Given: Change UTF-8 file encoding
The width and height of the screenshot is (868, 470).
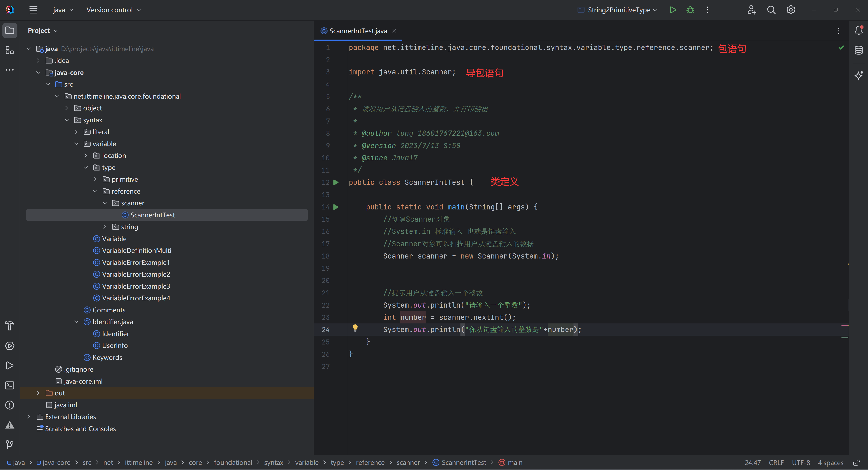Looking at the screenshot, I should point(801,463).
